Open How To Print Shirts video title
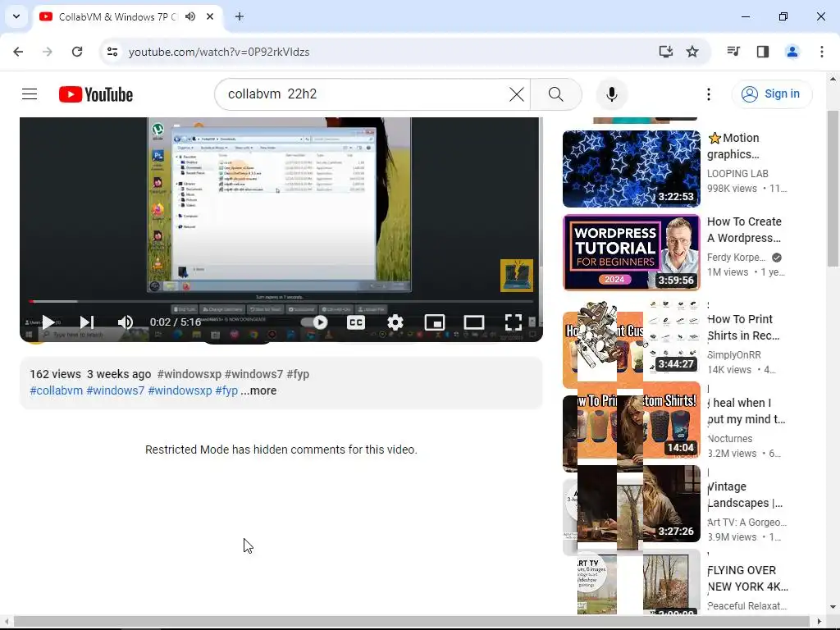This screenshot has height=630, width=840. pyautogui.click(x=743, y=327)
